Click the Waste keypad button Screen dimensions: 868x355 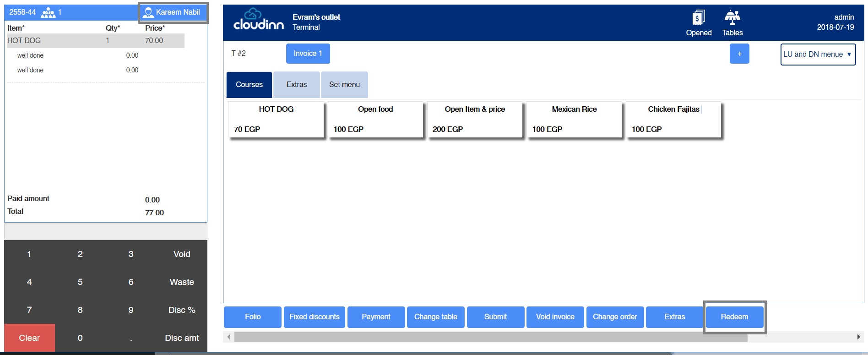click(182, 282)
